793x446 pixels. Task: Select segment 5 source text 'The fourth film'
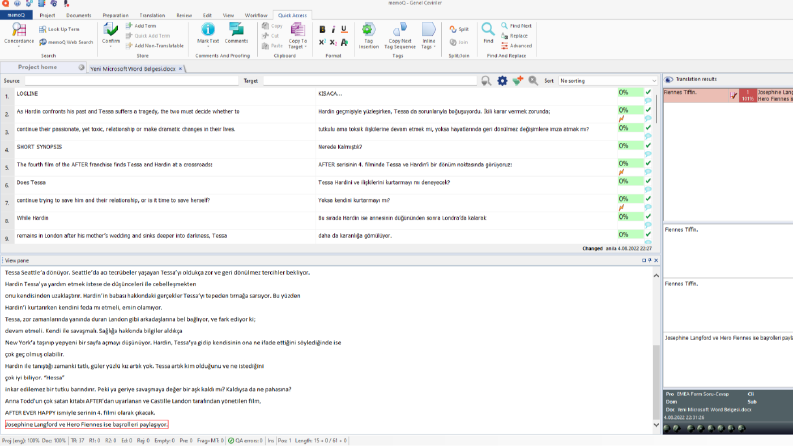click(114, 165)
